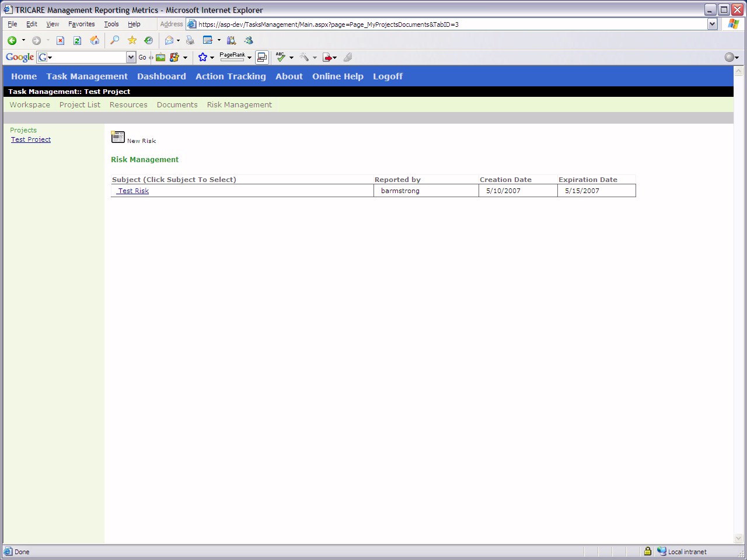Click Dashboard in the navigation bar
The image size is (747, 560).
(161, 76)
